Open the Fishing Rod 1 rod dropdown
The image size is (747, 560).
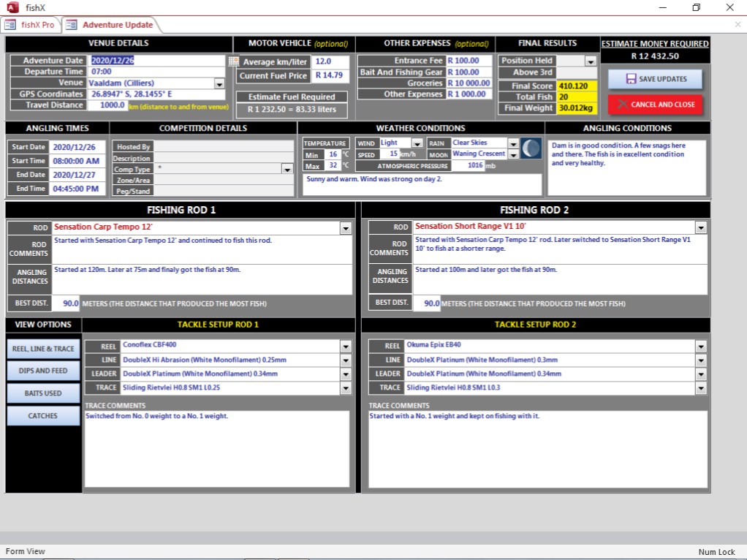point(346,229)
